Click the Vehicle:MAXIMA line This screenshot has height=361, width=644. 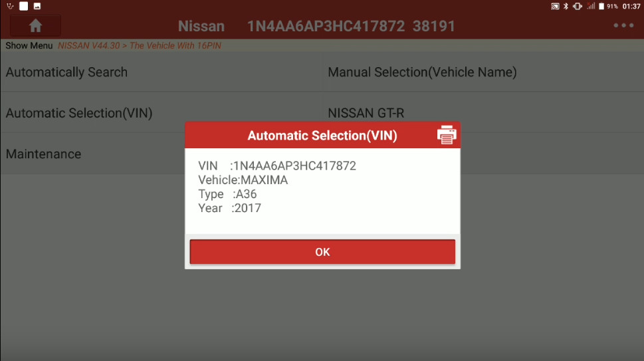click(x=243, y=180)
